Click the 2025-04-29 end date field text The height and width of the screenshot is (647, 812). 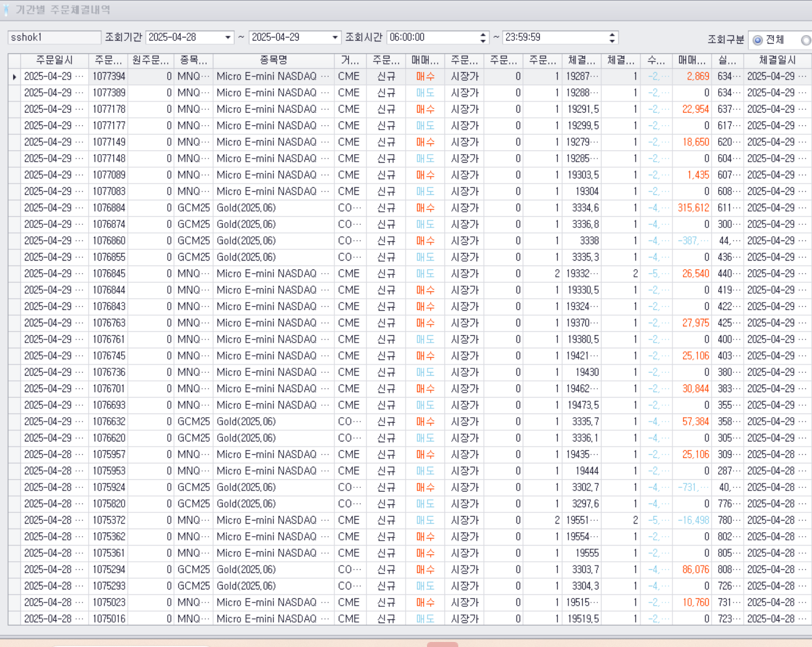[x=275, y=38]
